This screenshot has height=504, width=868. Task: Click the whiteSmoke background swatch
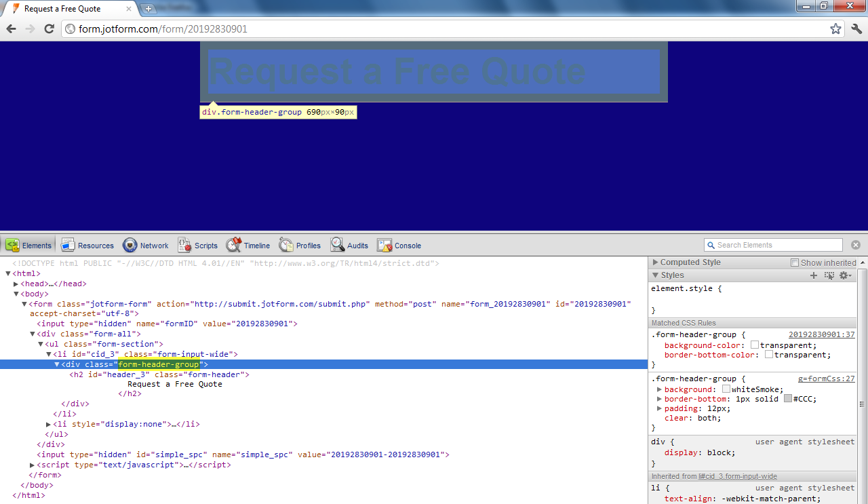point(726,389)
